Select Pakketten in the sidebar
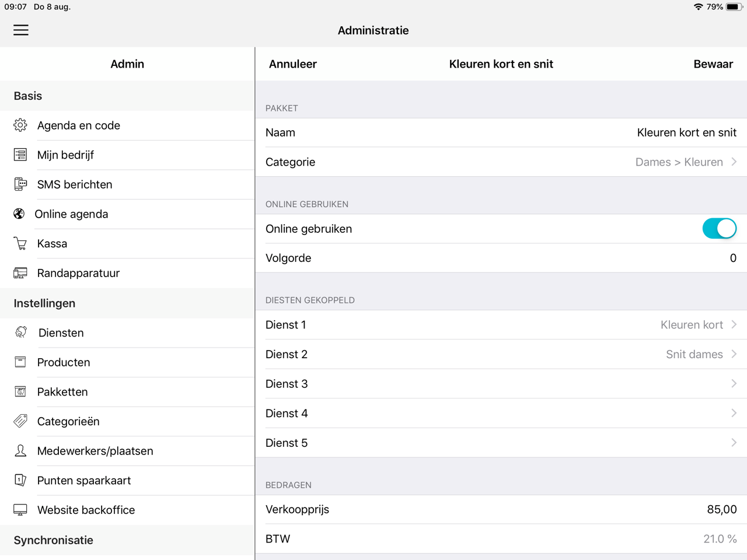 pyautogui.click(x=127, y=392)
